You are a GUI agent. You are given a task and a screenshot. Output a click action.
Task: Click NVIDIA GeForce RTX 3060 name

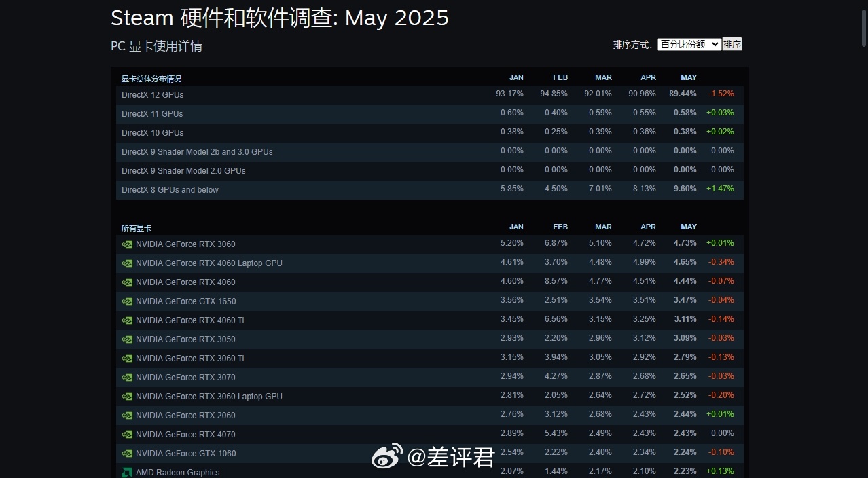185,244
